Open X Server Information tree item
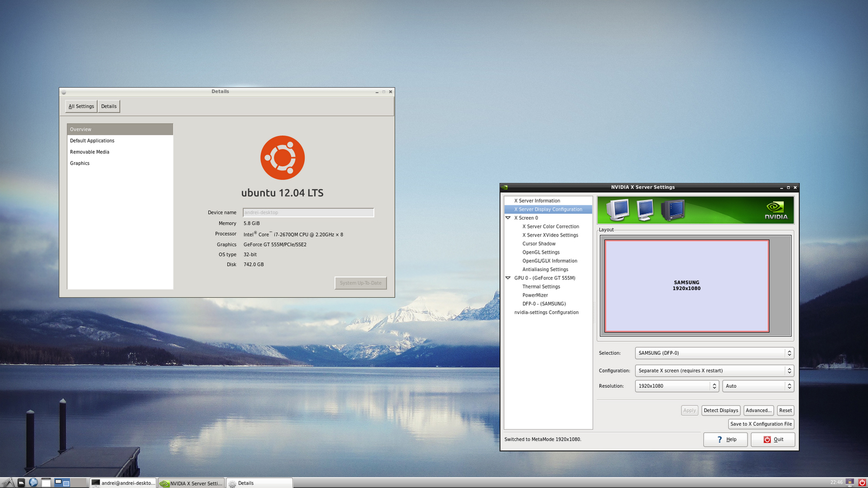This screenshot has height=488, width=868. tap(537, 201)
